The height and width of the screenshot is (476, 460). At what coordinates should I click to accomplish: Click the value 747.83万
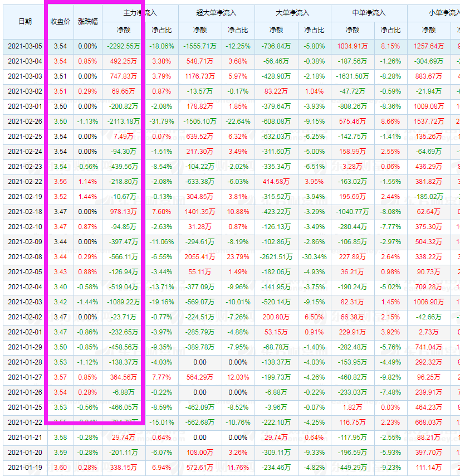(124, 76)
